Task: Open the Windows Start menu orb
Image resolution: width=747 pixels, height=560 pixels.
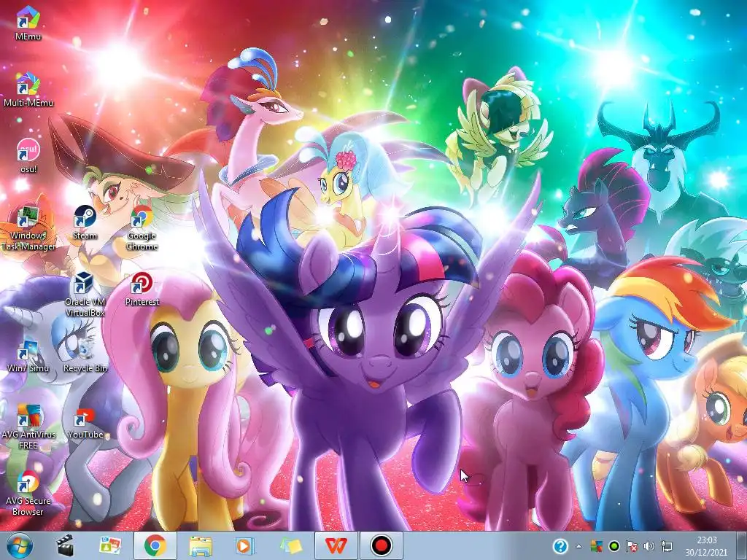Action: [20, 545]
